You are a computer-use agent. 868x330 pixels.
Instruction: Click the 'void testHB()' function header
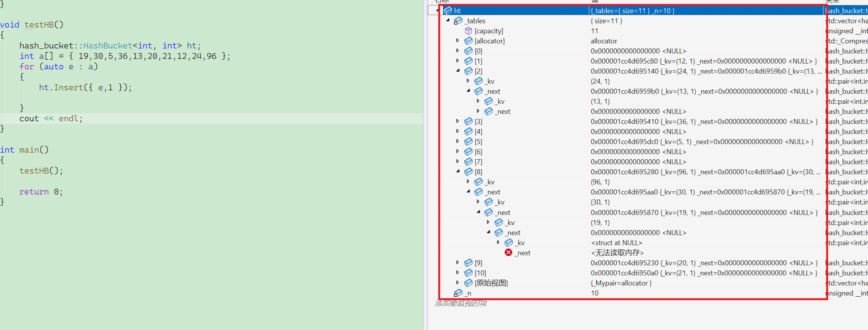pos(32,25)
